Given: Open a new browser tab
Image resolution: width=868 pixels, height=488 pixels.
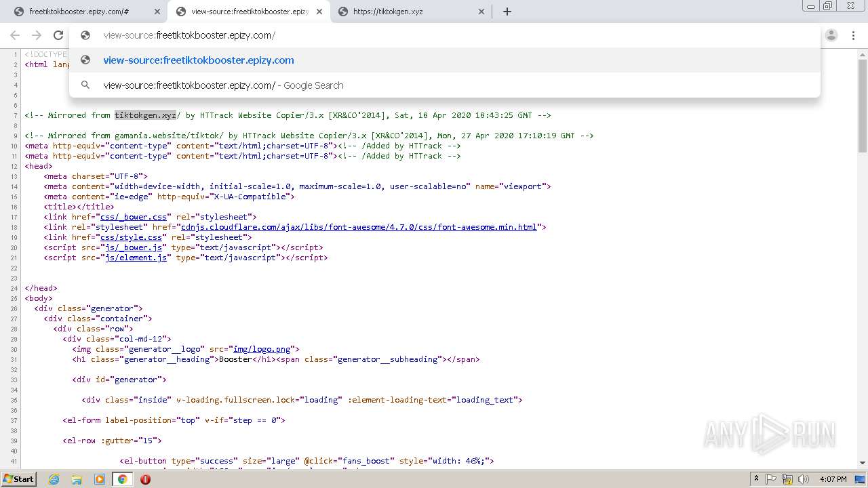Looking at the screenshot, I should point(507,12).
